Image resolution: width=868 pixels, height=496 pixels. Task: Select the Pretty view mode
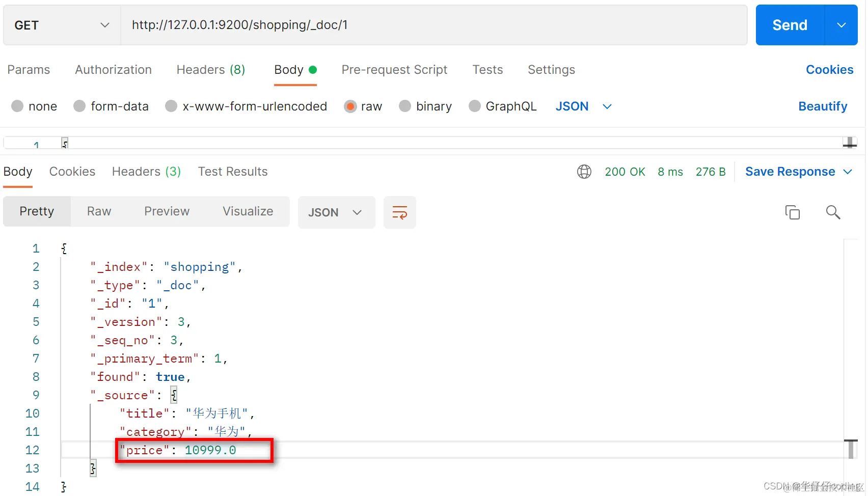point(37,211)
